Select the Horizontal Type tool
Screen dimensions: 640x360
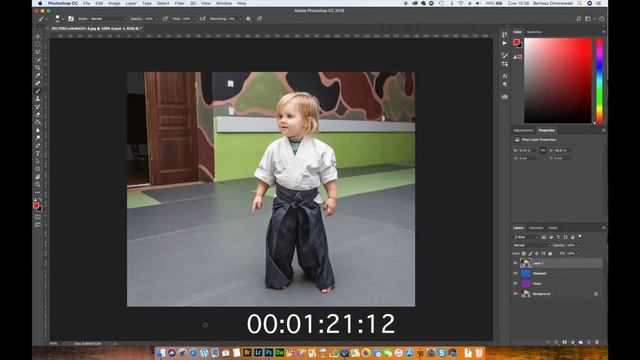[x=38, y=153]
